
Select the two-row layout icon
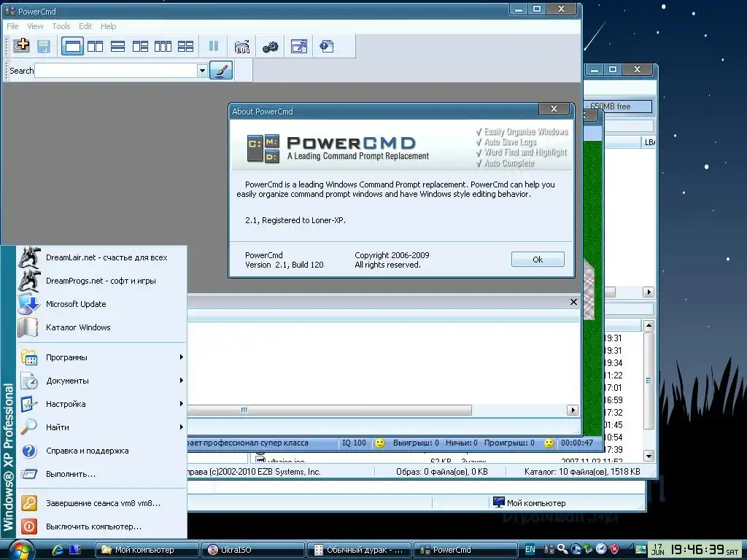117,46
